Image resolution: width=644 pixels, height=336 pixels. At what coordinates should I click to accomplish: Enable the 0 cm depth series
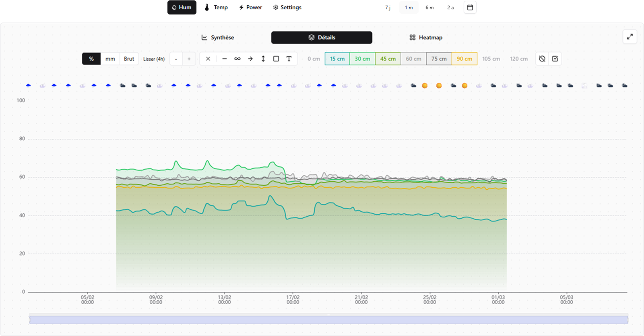[x=314, y=59]
